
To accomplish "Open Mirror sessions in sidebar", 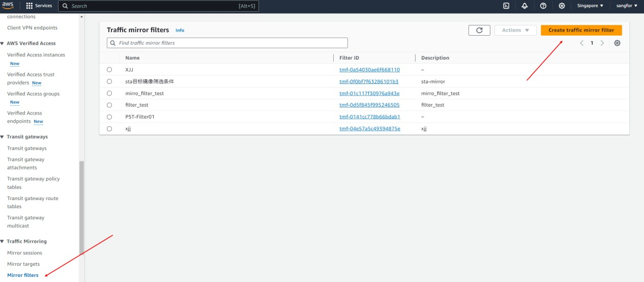I will (x=24, y=253).
